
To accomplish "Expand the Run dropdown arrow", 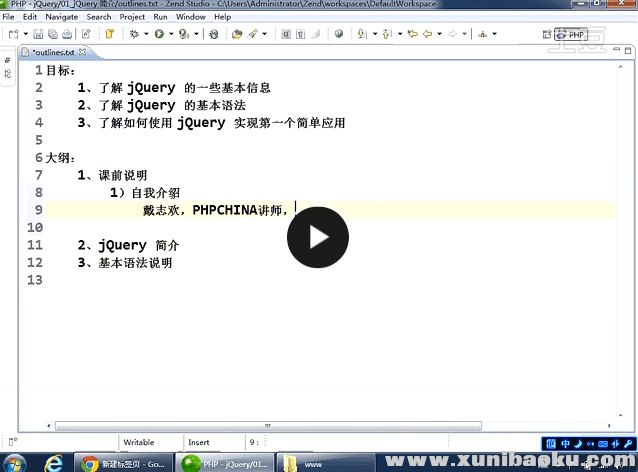I will point(170,33).
